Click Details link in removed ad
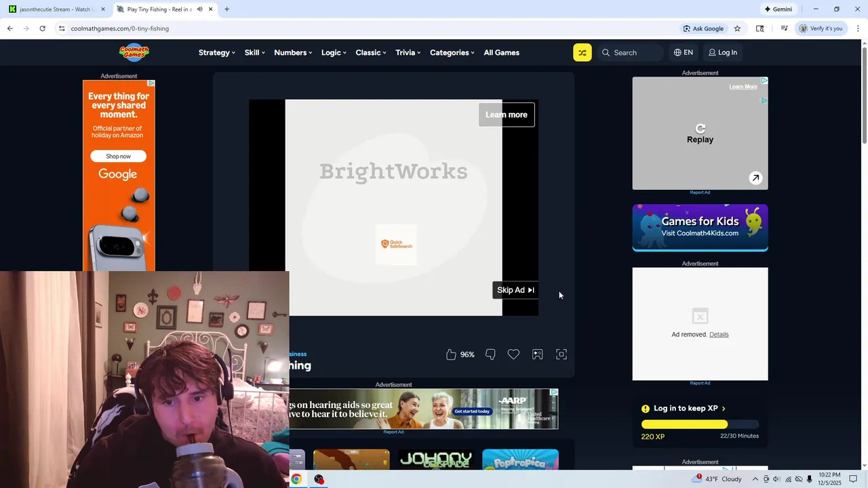 click(x=719, y=334)
